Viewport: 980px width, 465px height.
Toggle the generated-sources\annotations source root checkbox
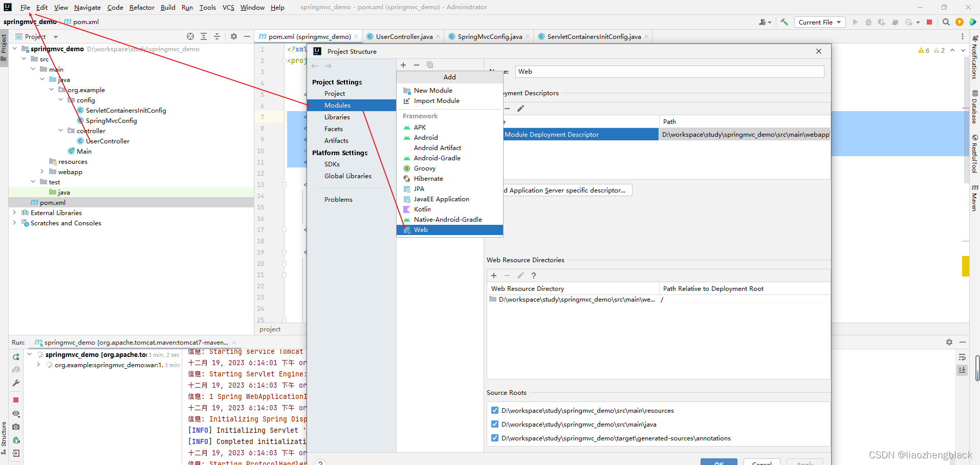(495, 438)
